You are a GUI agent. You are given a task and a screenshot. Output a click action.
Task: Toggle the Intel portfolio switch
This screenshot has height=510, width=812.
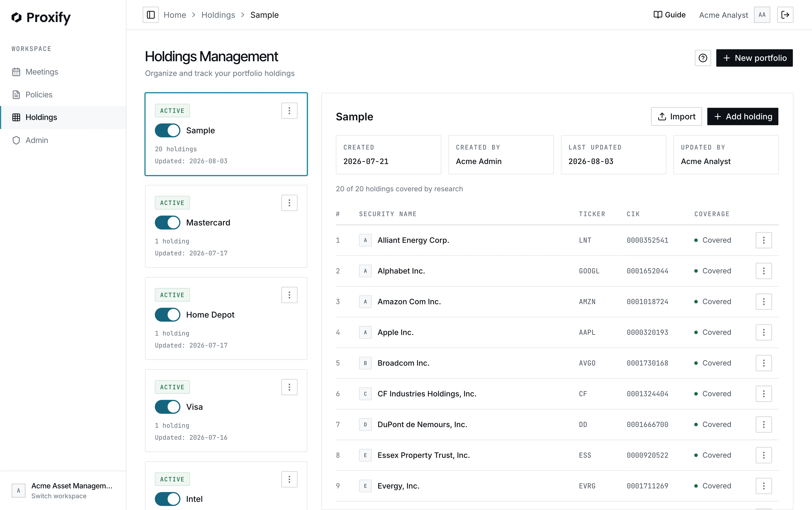(x=168, y=499)
